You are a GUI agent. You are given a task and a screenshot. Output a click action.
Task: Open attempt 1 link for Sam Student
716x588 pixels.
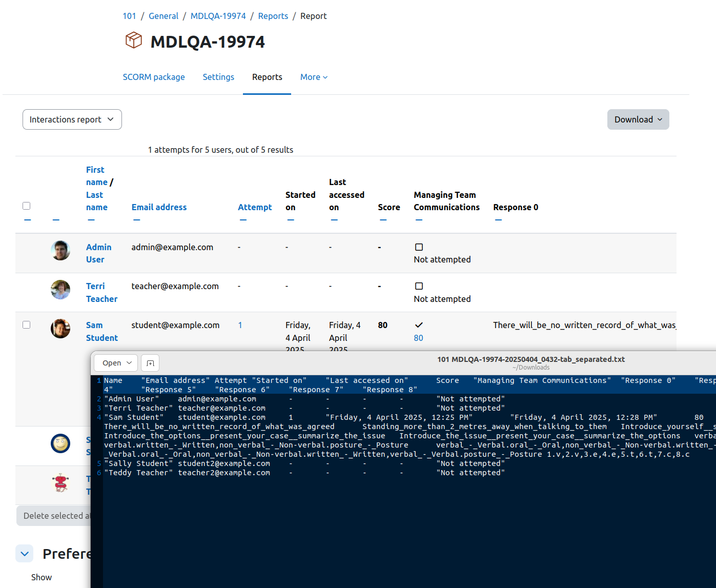240,325
